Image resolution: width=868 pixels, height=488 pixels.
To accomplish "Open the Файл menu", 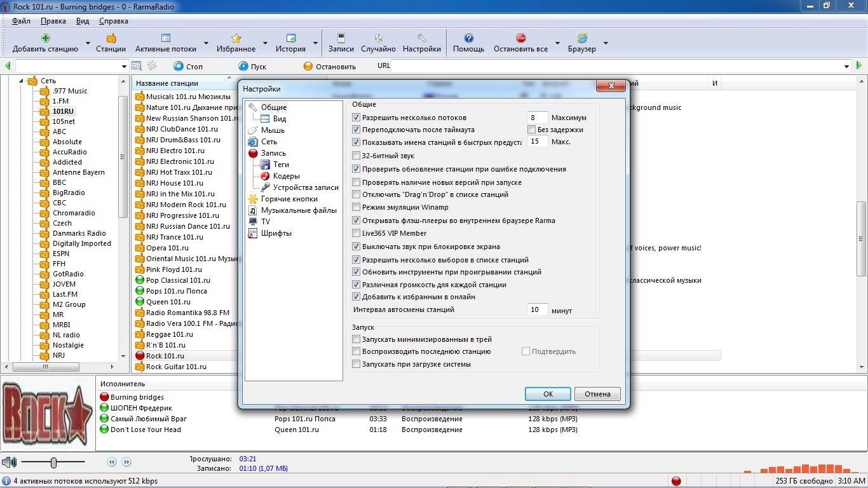I will click(21, 21).
